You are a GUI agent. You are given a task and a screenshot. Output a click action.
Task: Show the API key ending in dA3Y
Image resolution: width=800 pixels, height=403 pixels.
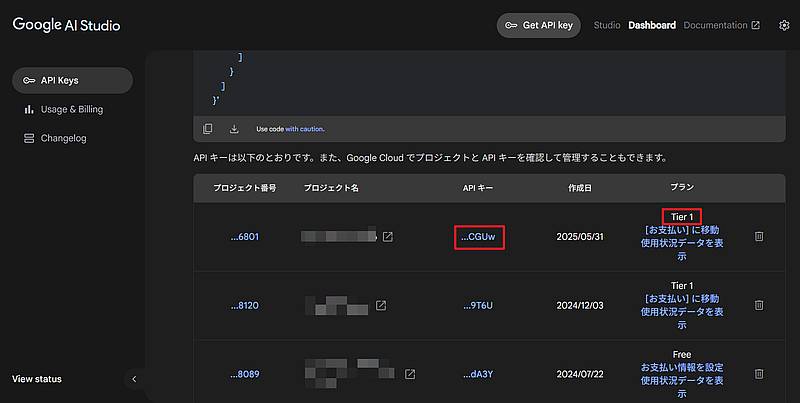point(478,374)
